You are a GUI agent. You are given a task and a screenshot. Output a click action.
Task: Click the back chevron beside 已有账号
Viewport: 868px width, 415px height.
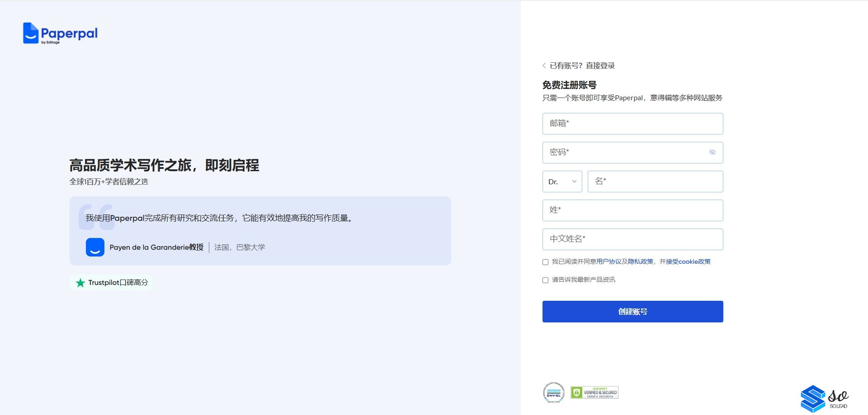544,66
